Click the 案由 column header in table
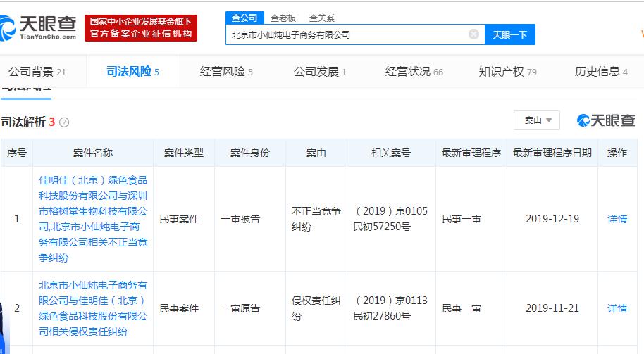This screenshot has width=644, height=354. 316,153
